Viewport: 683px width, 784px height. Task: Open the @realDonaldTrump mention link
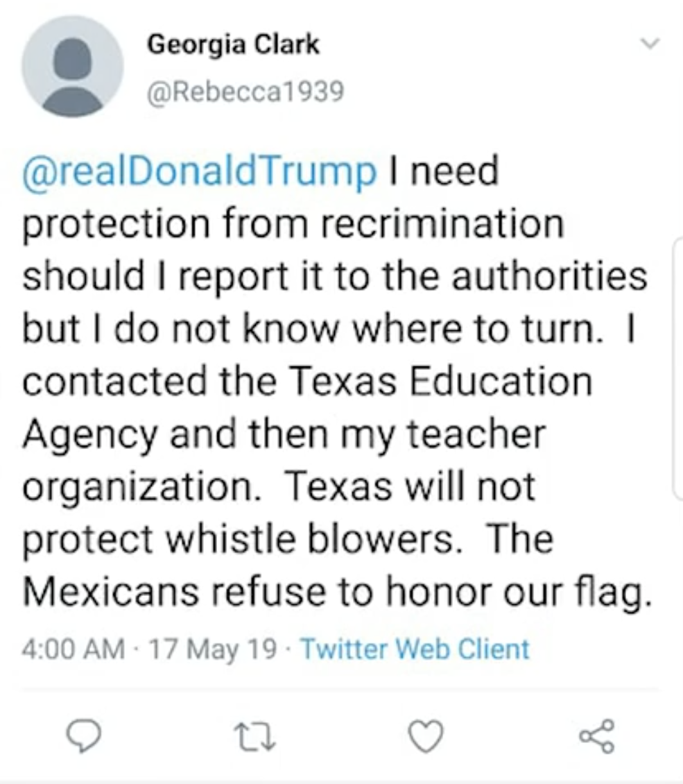coord(200,172)
